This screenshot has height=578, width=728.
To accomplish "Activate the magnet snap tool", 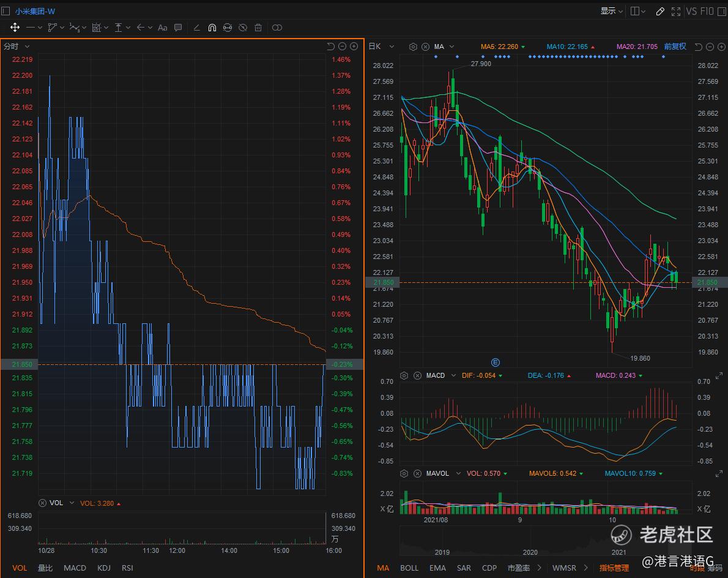I will coord(212,28).
